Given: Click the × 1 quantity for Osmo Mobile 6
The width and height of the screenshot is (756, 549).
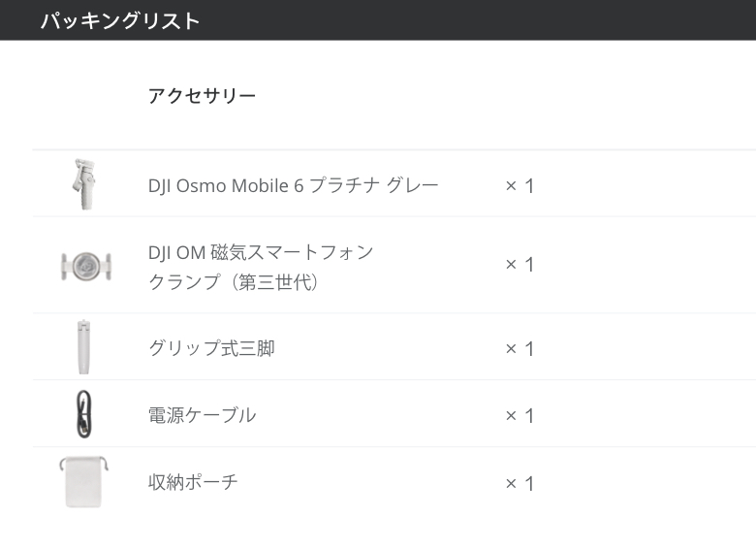Looking at the screenshot, I should [x=520, y=185].
